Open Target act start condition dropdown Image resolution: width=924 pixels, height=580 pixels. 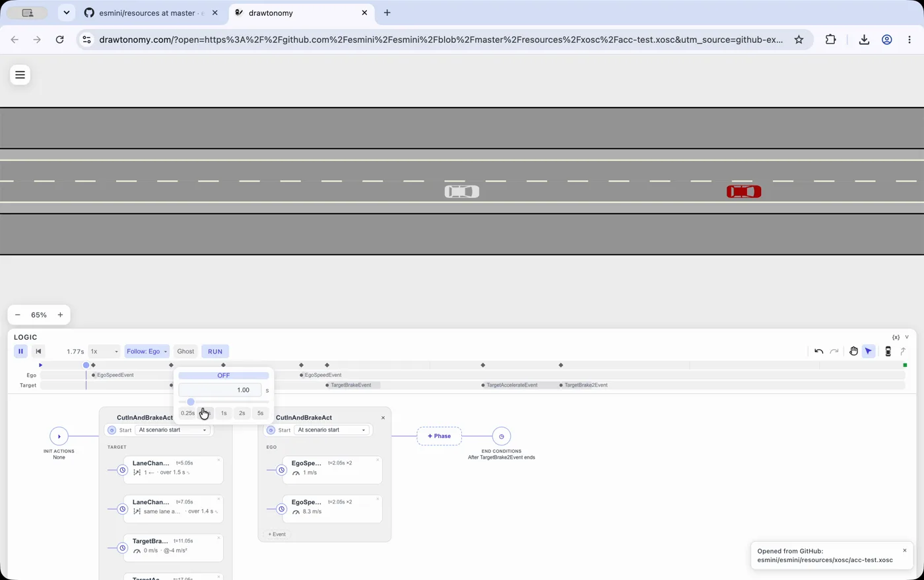pyautogui.click(x=172, y=430)
